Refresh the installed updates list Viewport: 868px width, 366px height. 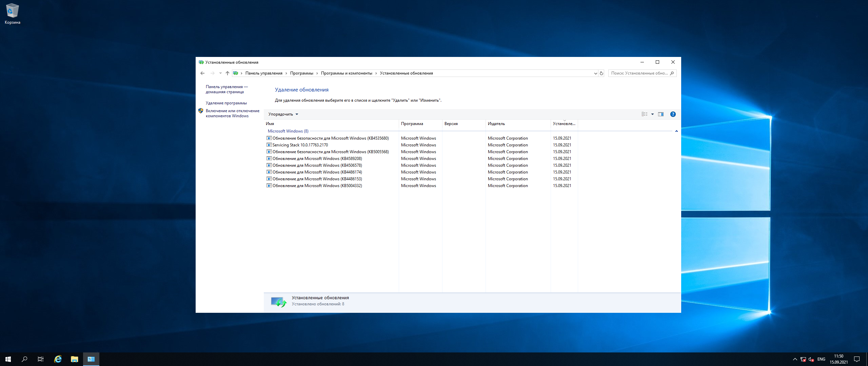pos(601,73)
